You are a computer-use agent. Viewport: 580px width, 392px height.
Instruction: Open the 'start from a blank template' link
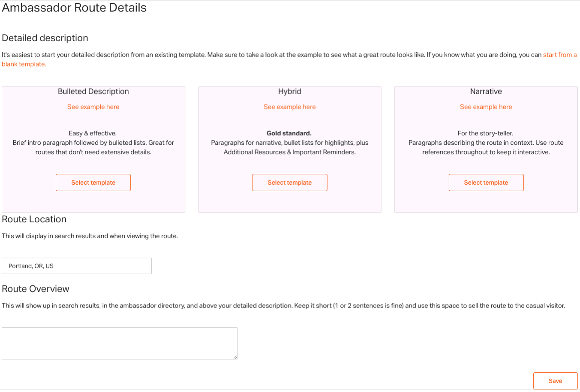click(559, 55)
